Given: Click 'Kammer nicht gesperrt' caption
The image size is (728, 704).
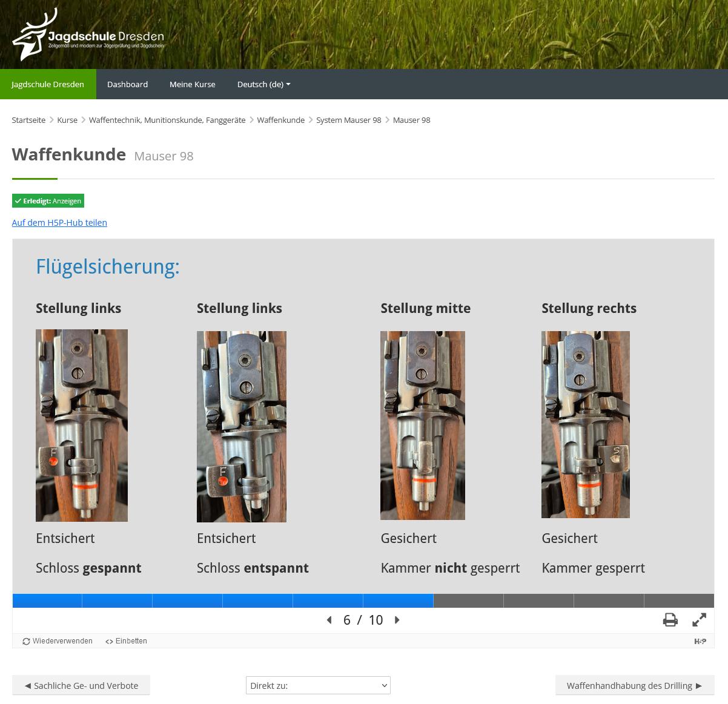Looking at the screenshot, I should 450,568.
